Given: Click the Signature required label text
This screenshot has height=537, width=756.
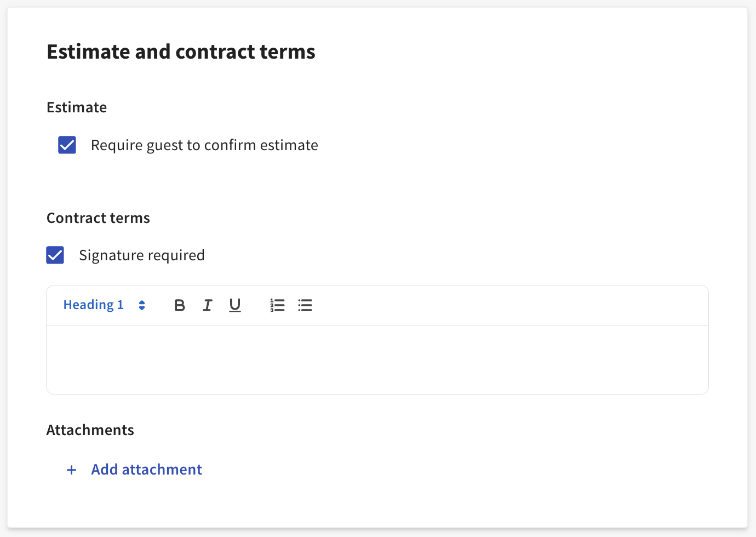Looking at the screenshot, I should click(142, 255).
